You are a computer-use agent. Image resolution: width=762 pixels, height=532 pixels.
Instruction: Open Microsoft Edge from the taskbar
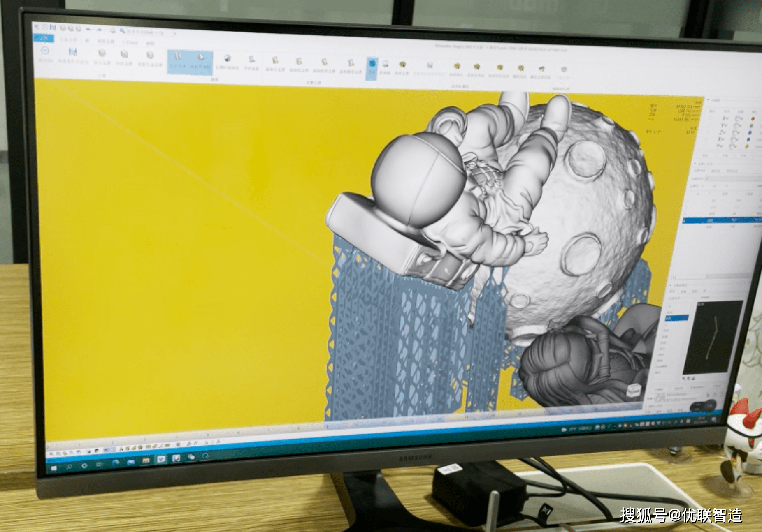(x=116, y=463)
